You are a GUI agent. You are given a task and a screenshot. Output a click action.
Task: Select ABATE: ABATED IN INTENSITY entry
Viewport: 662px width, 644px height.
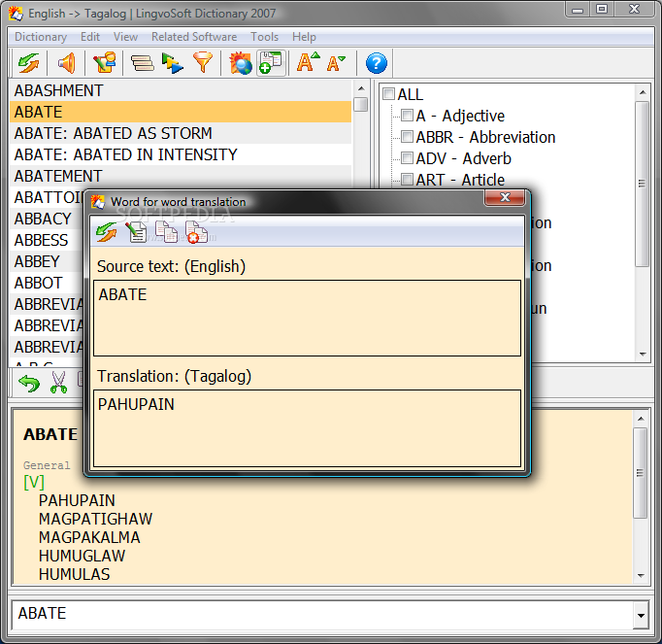181,154
